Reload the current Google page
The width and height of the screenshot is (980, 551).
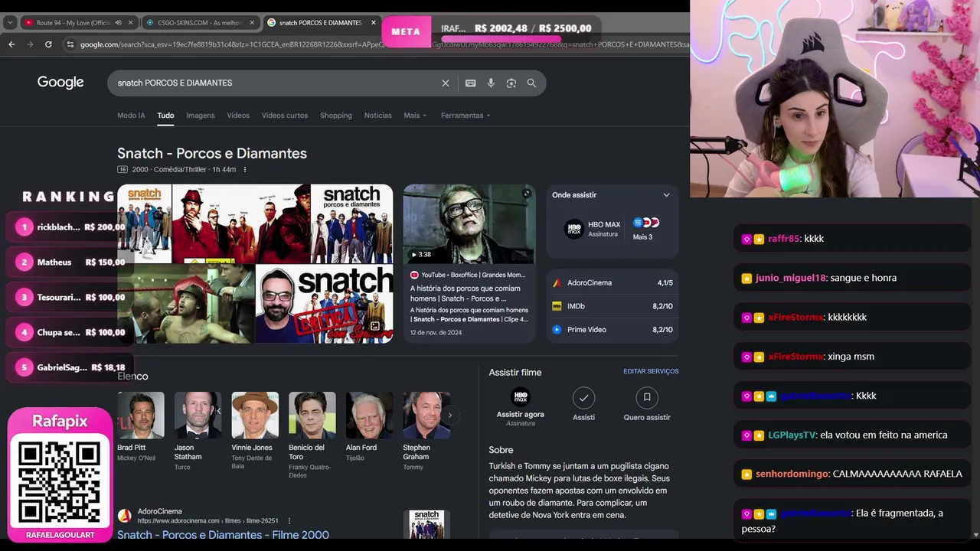[x=48, y=44]
